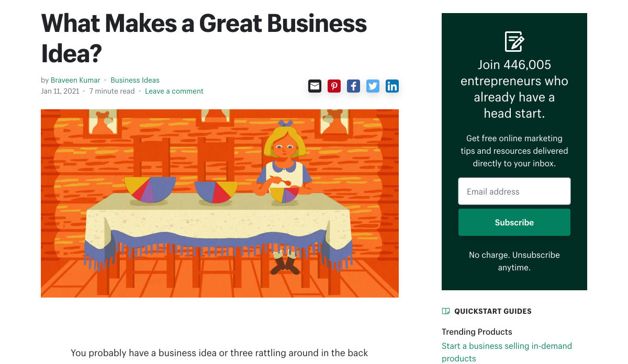Focus the Email address field
This screenshot has height=364, width=628.
(x=514, y=191)
